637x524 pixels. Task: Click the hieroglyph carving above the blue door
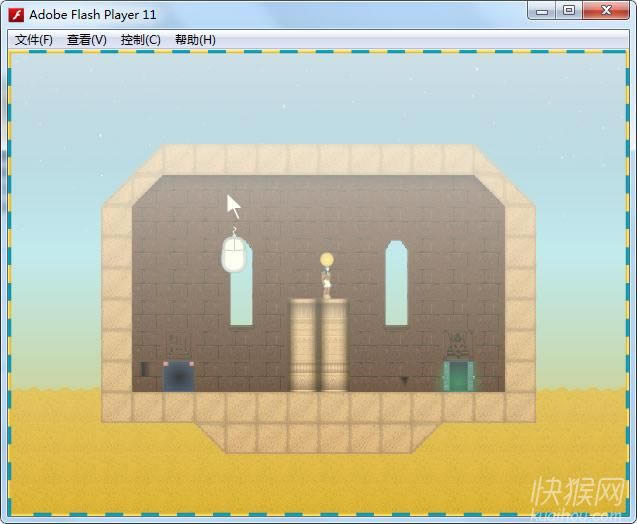pos(179,347)
